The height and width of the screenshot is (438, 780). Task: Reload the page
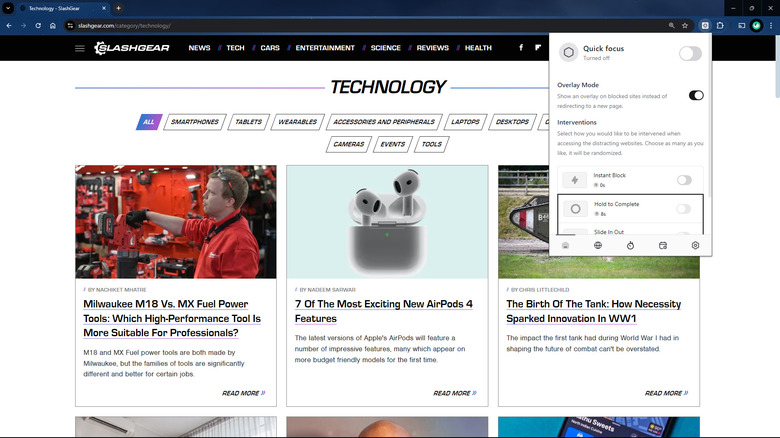(38, 25)
